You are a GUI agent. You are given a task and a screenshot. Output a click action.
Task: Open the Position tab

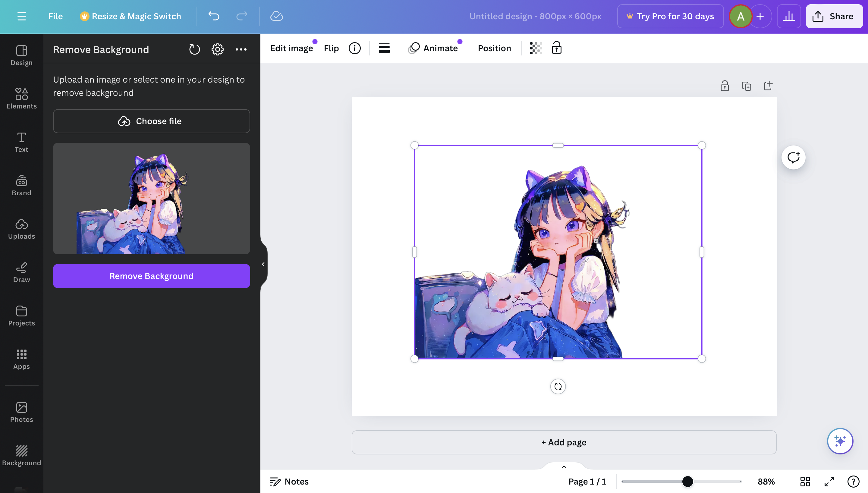(494, 49)
